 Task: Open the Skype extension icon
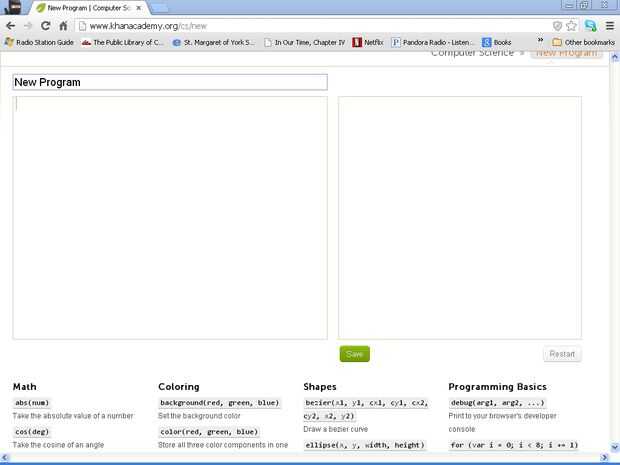point(591,26)
